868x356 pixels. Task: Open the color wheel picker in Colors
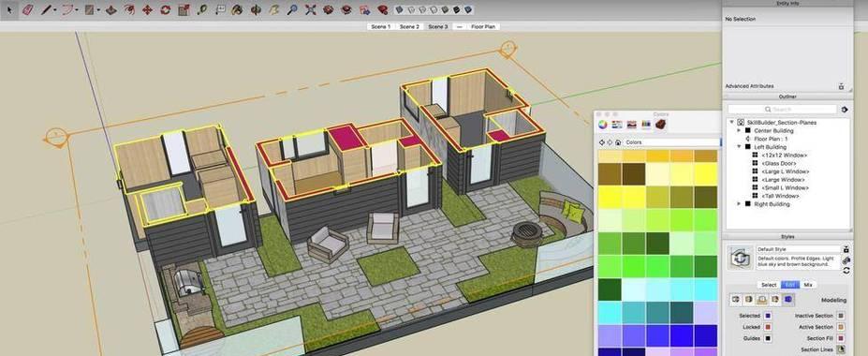(602, 124)
